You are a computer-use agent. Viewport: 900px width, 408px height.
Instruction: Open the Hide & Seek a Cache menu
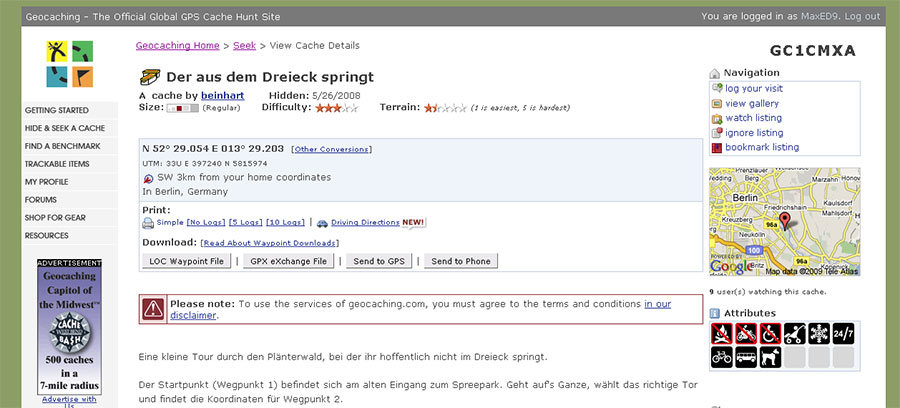click(65, 128)
